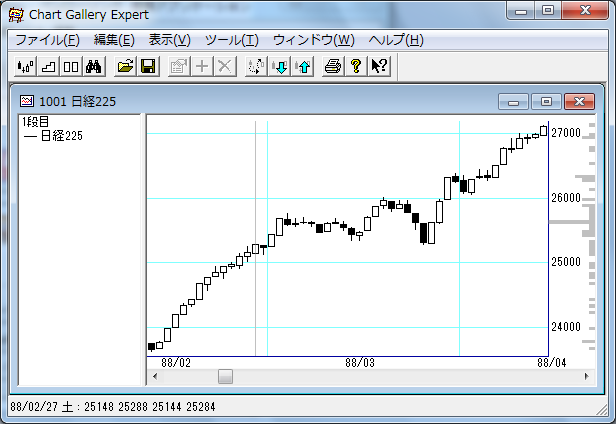616x424 pixels.
Task: Click the floppy disk save icon
Action: (x=148, y=66)
